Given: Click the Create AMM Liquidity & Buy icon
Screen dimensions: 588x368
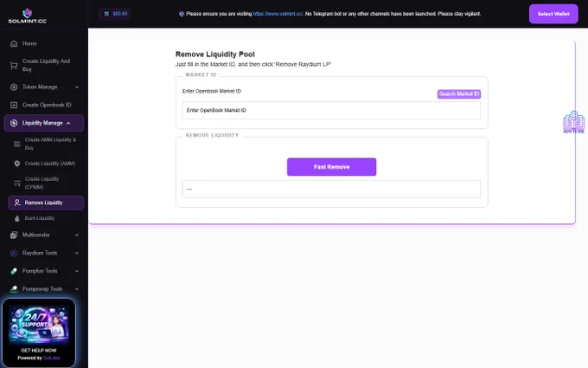Looking at the screenshot, I should 17,144.
